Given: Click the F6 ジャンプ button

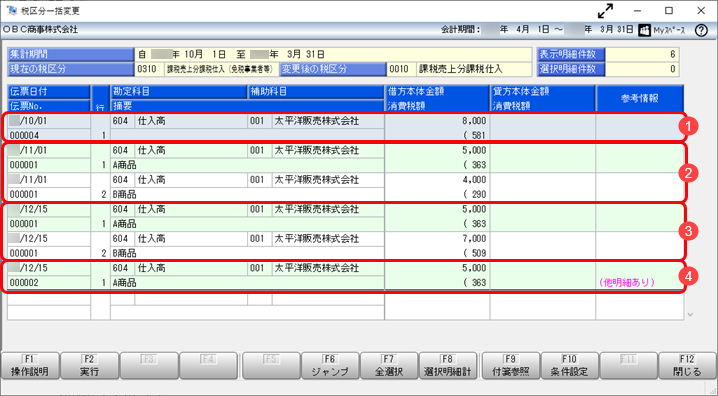Looking at the screenshot, I should (330, 366).
